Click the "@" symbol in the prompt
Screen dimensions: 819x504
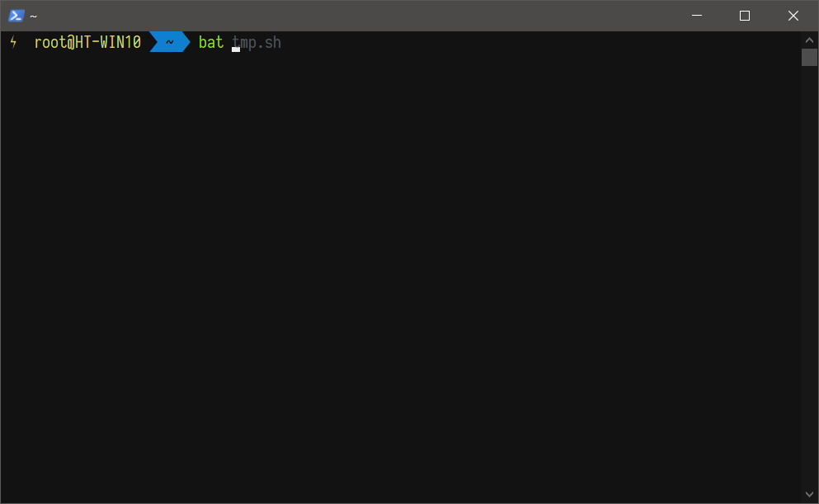coord(71,42)
